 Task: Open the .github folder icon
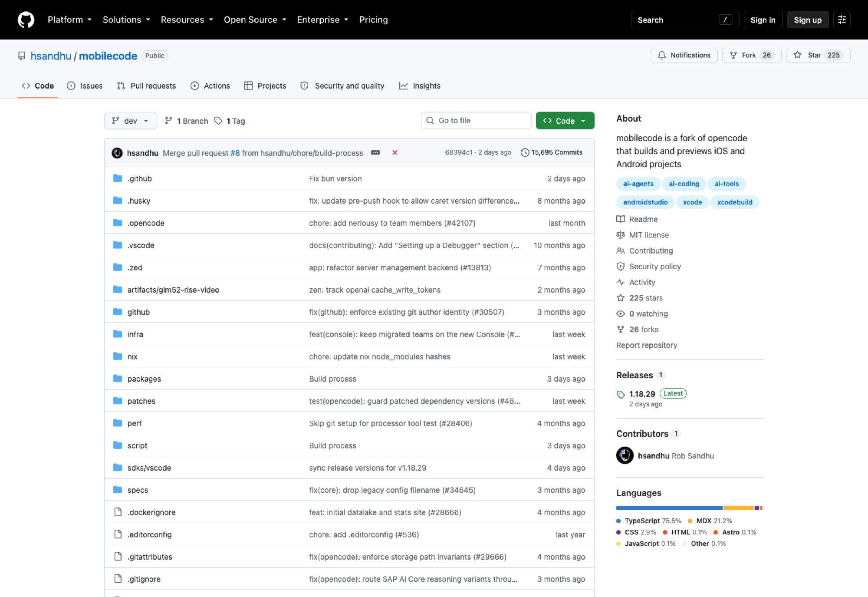point(118,178)
